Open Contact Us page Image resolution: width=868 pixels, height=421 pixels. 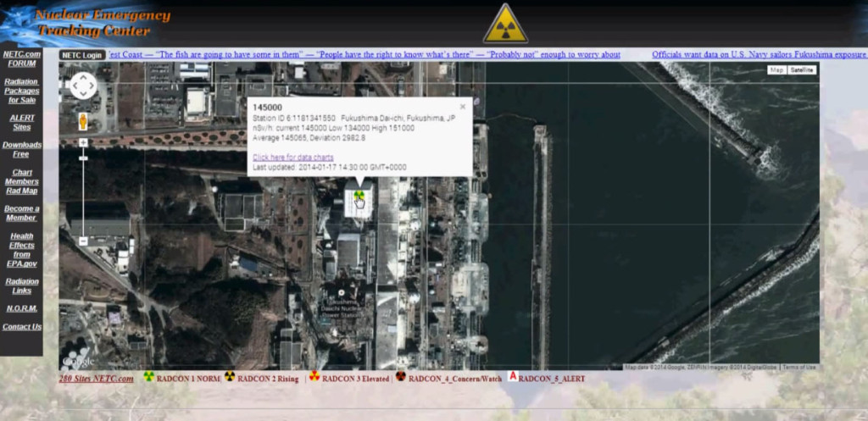click(x=21, y=327)
